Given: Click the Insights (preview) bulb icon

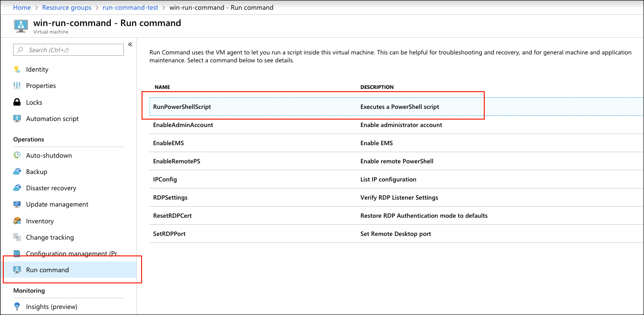Looking at the screenshot, I should click(x=17, y=306).
